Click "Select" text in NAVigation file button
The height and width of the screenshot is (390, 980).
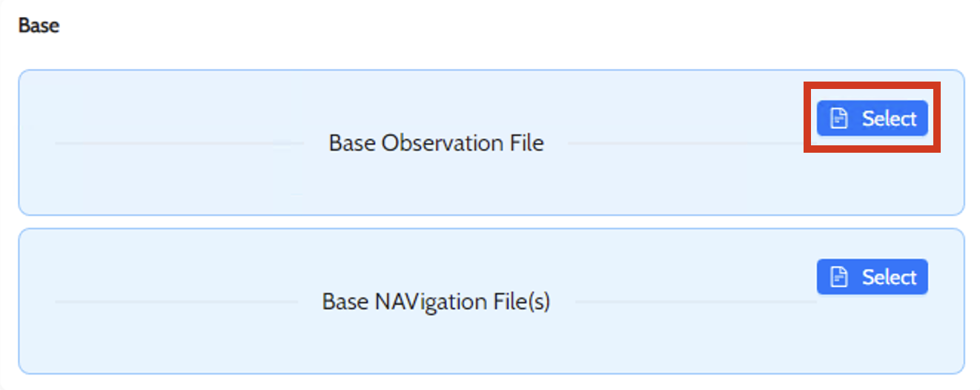tap(889, 277)
